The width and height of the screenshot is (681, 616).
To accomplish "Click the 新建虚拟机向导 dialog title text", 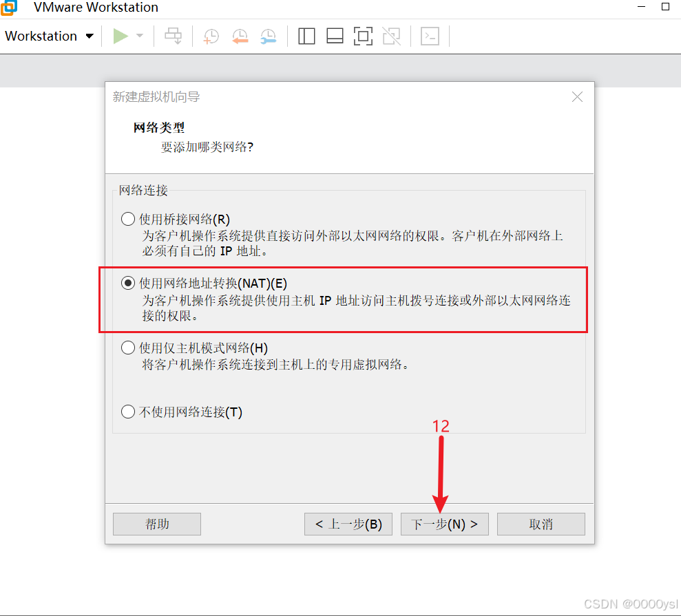I will (x=156, y=97).
